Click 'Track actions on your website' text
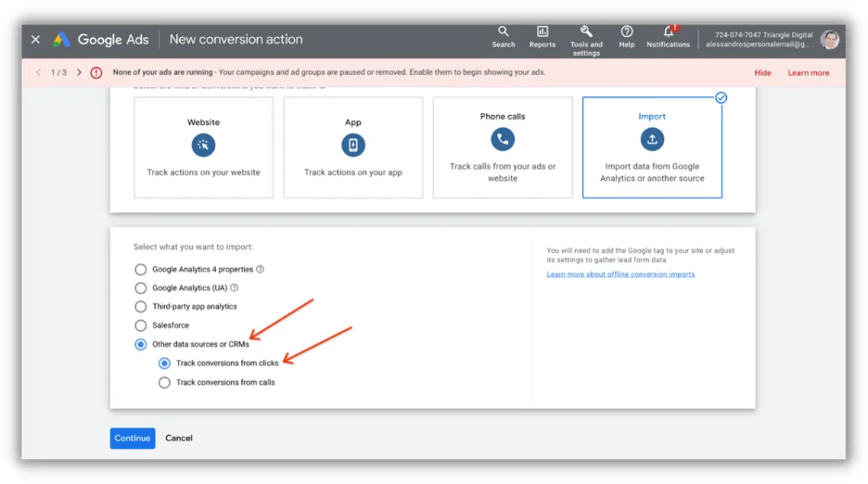The image size is (868, 484). 203,172
